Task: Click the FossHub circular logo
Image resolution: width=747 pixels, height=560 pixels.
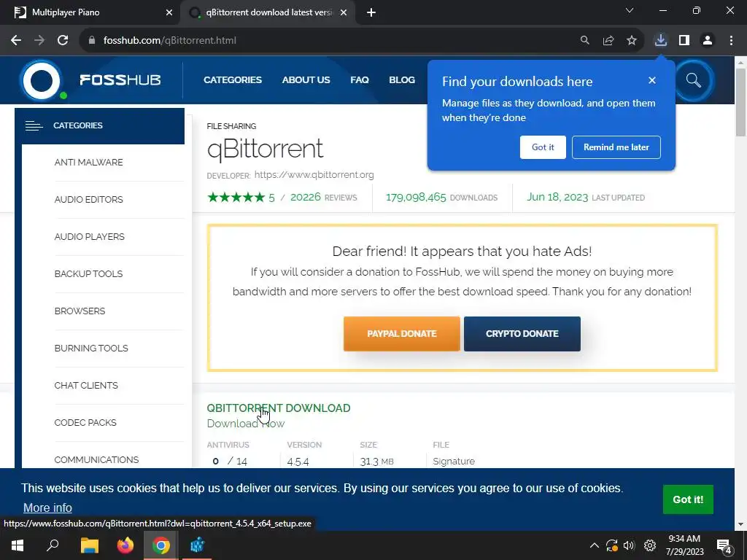Action: coord(42,80)
